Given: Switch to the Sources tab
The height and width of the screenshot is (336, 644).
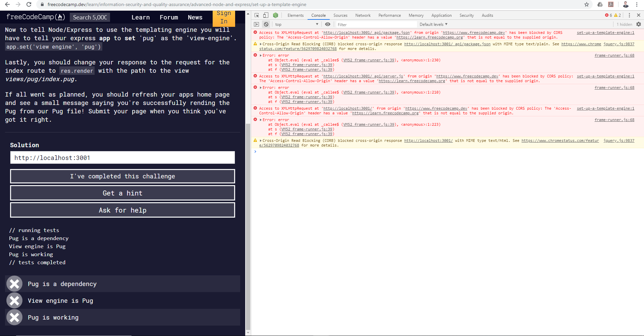Looking at the screenshot, I should [x=340, y=15].
